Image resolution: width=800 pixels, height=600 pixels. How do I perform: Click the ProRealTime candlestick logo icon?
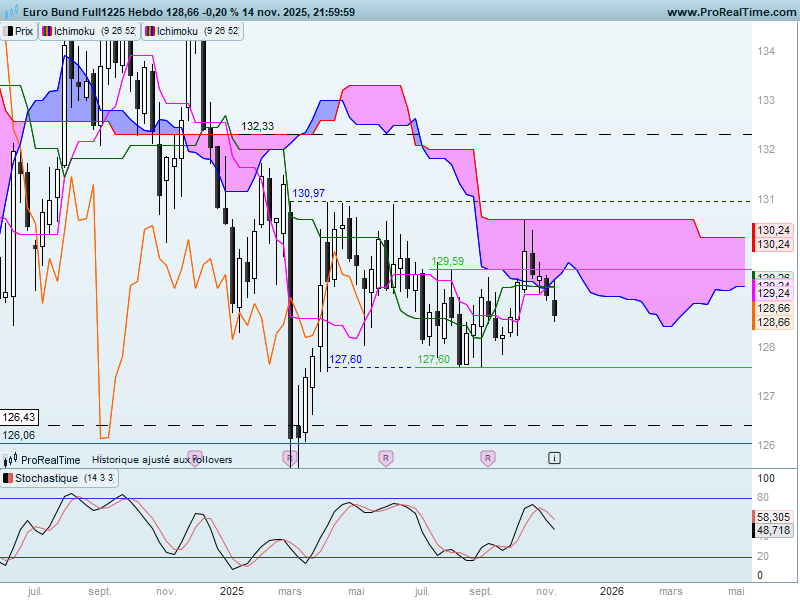(11, 459)
